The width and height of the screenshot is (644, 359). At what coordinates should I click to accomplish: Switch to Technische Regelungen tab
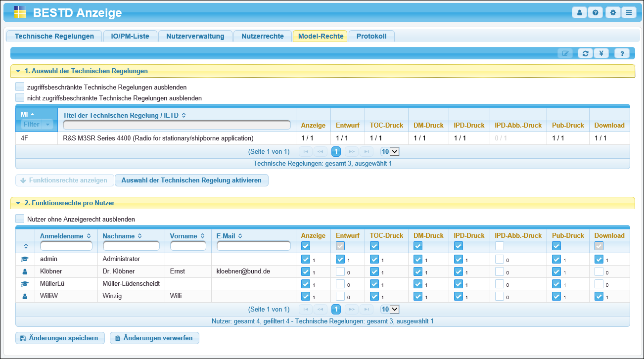[x=54, y=36]
